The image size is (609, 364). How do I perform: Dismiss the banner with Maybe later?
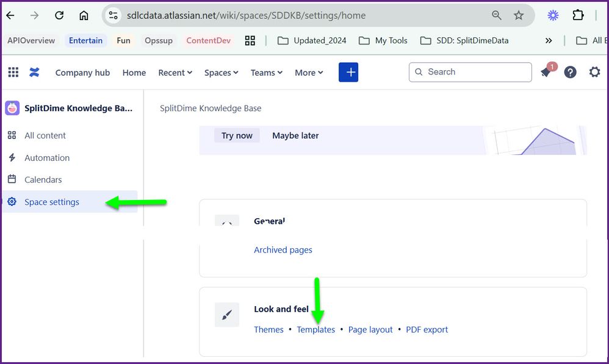click(295, 135)
